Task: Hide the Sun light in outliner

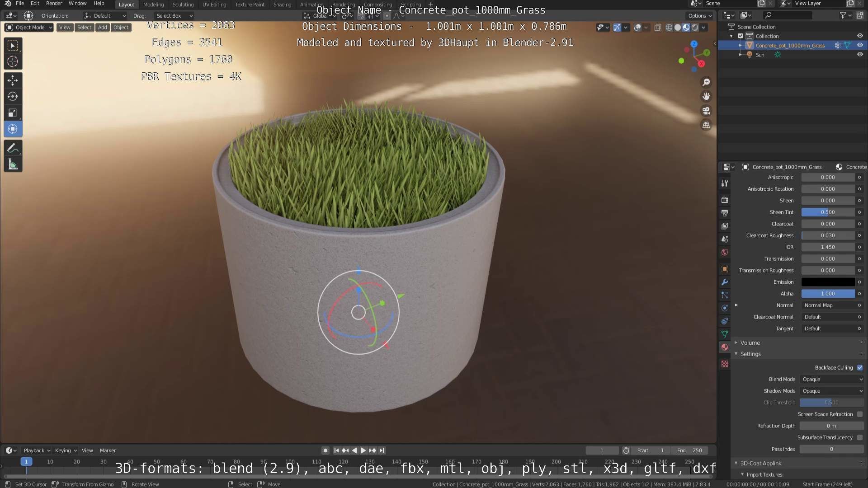Action: tap(860, 55)
